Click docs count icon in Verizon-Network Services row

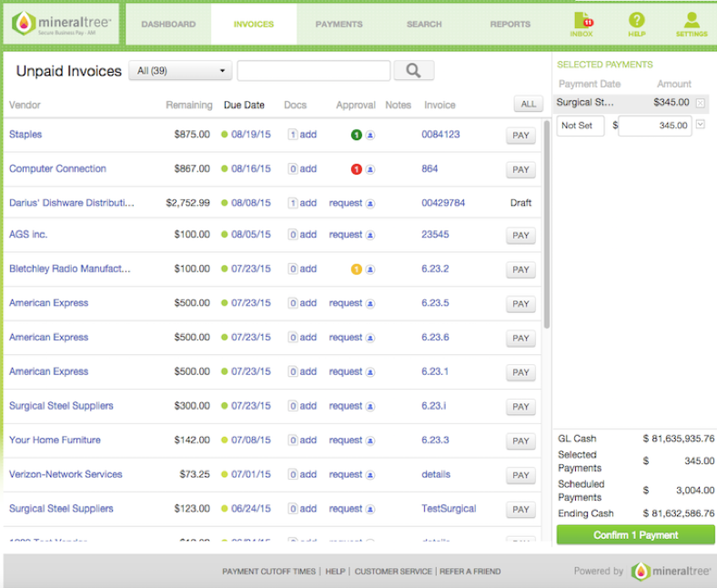tap(293, 474)
